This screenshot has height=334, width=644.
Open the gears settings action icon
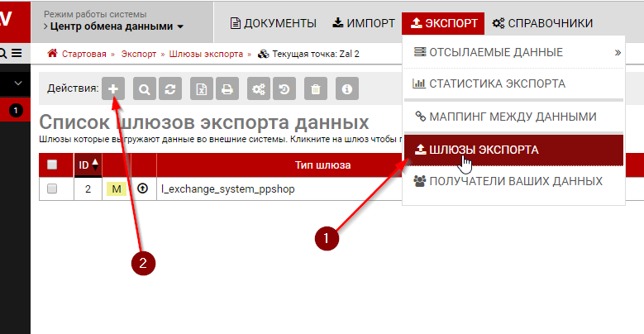(x=259, y=88)
